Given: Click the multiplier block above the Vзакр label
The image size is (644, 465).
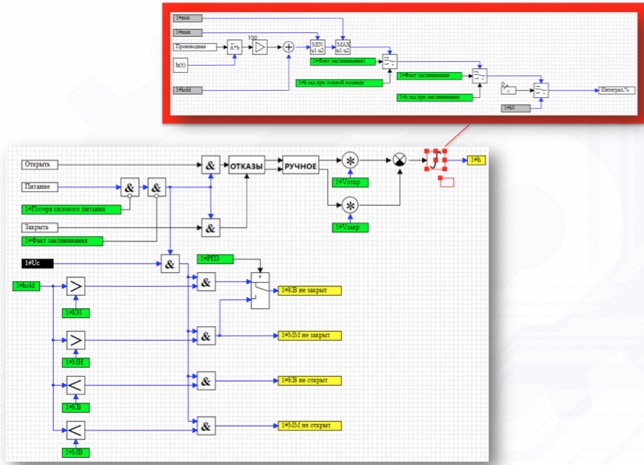Looking at the screenshot, I should [x=350, y=205].
